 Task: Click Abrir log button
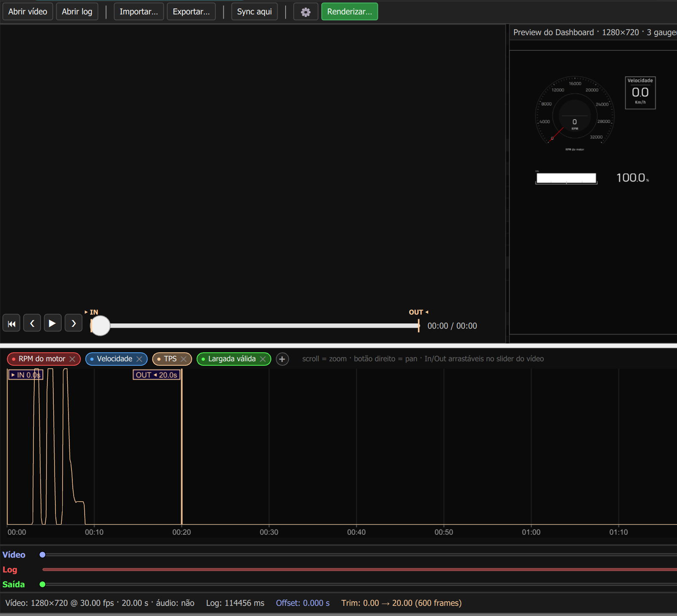point(77,12)
